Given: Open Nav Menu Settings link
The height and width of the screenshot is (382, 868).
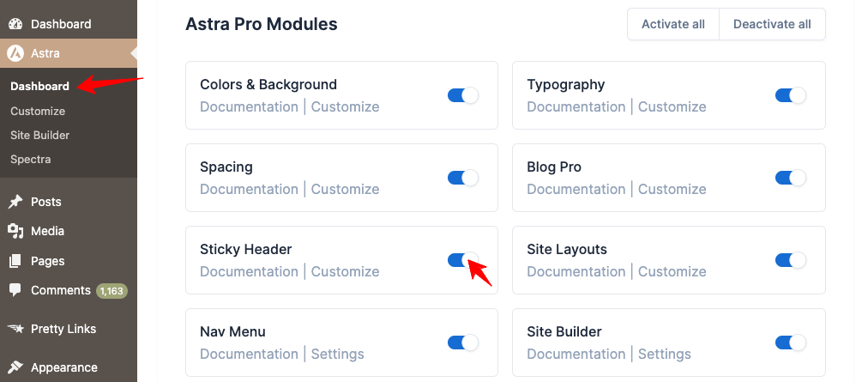Looking at the screenshot, I should (338, 354).
